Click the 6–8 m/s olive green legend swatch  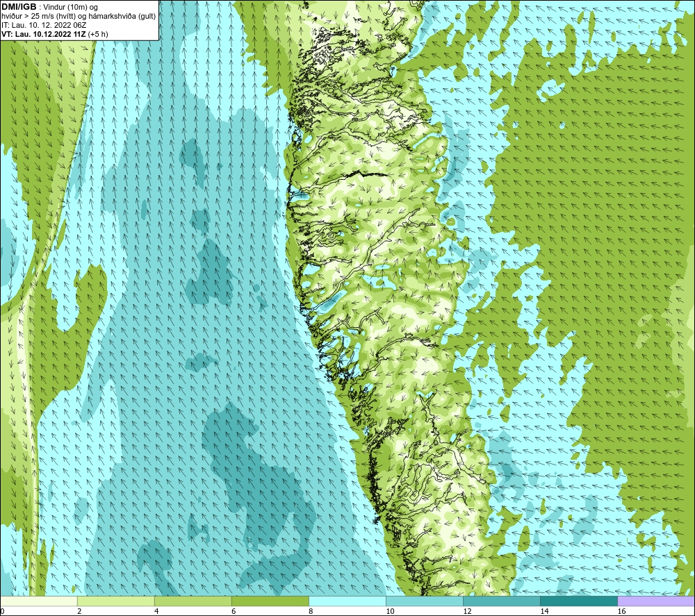270,601
